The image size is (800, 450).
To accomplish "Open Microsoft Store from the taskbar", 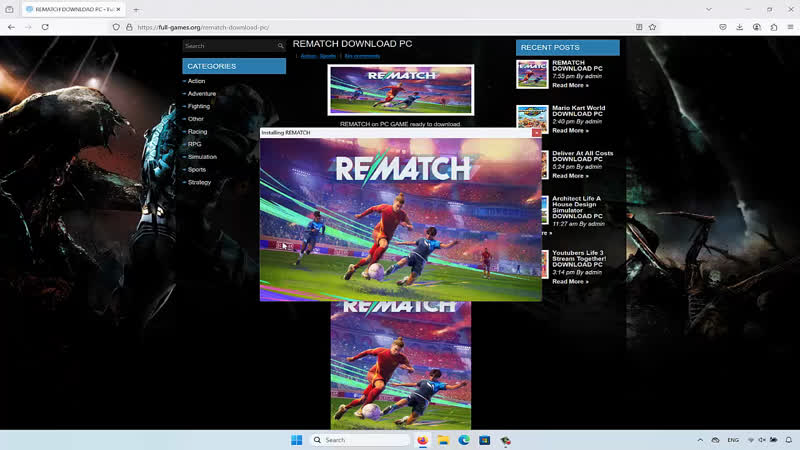I will (485, 440).
